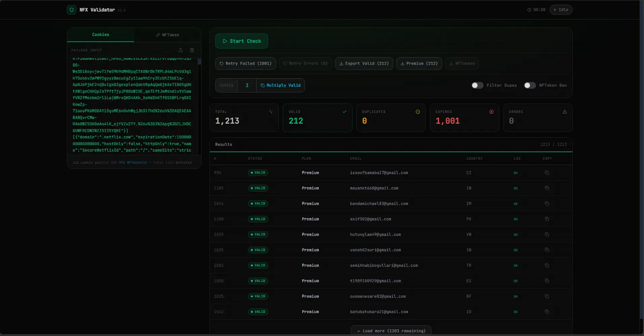Click the 993 NFToken(s) detected text

(133, 163)
